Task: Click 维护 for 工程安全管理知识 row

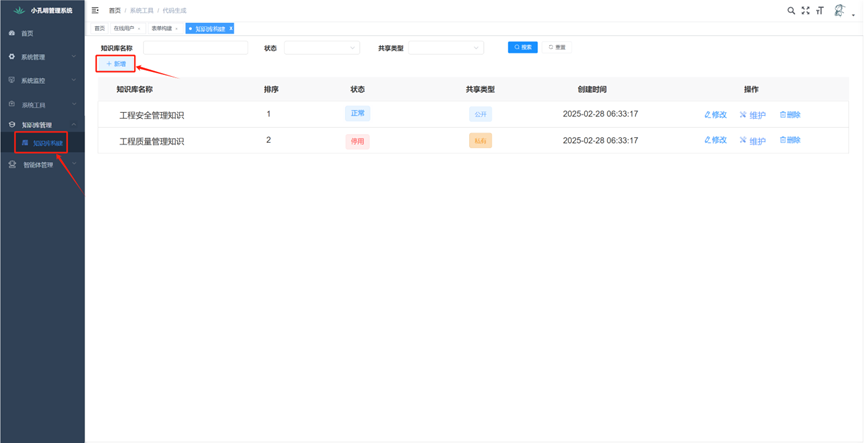Action: tap(753, 115)
